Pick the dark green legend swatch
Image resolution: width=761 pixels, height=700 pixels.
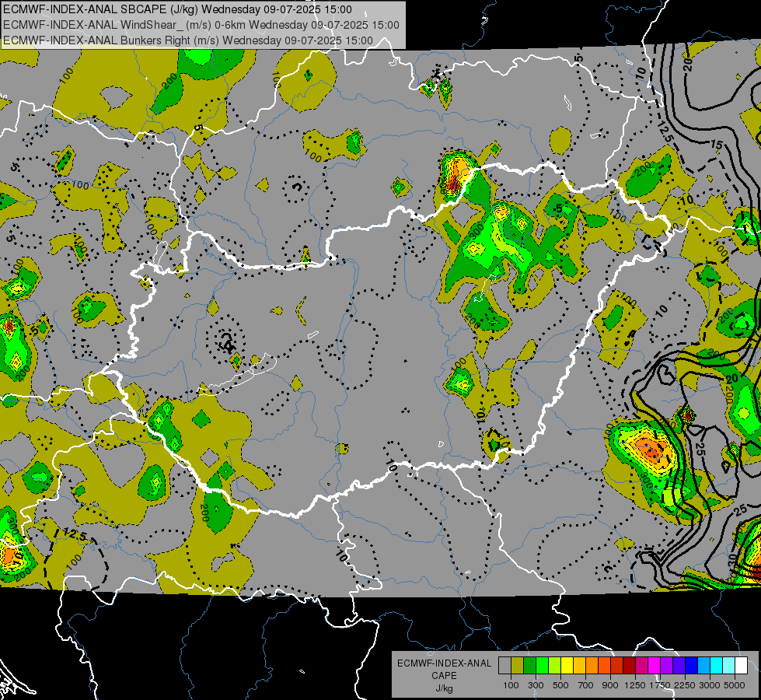tap(529, 666)
